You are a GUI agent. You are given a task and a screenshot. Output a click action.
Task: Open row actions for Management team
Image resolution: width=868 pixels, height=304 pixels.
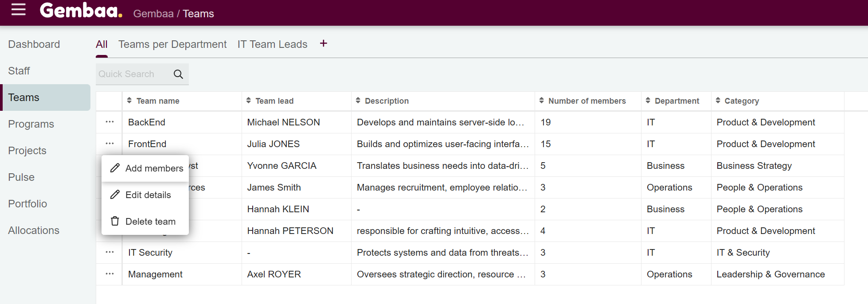[x=109, y=274]
